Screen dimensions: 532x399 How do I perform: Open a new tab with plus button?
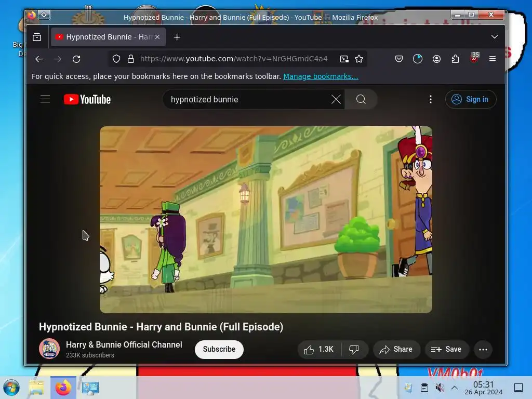click(x=177, y=37)
